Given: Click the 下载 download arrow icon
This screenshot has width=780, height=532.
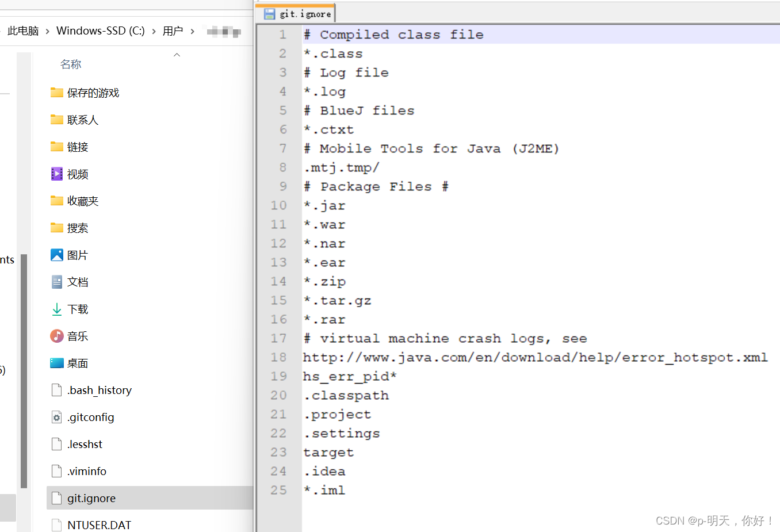Looking at the screenshot, I should [x=56, y=309].
